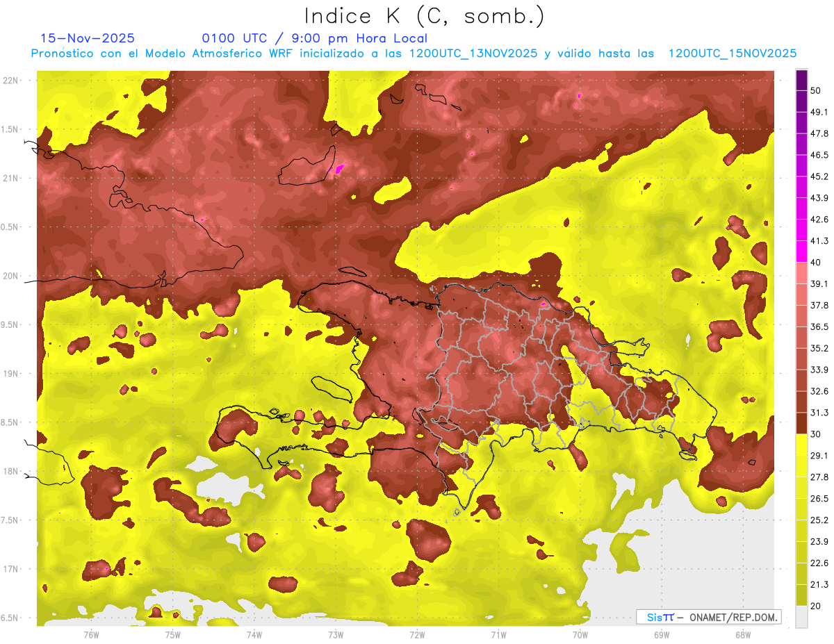Pick the magenta swatch between 40 and 41.3
The width and height of the screenshot is (834, 644).
tap(801, 251)
